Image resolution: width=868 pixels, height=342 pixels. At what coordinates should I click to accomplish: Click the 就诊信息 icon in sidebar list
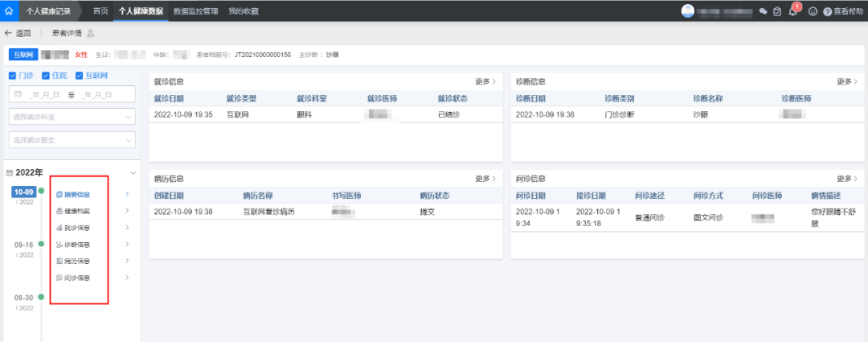[59, 228]
